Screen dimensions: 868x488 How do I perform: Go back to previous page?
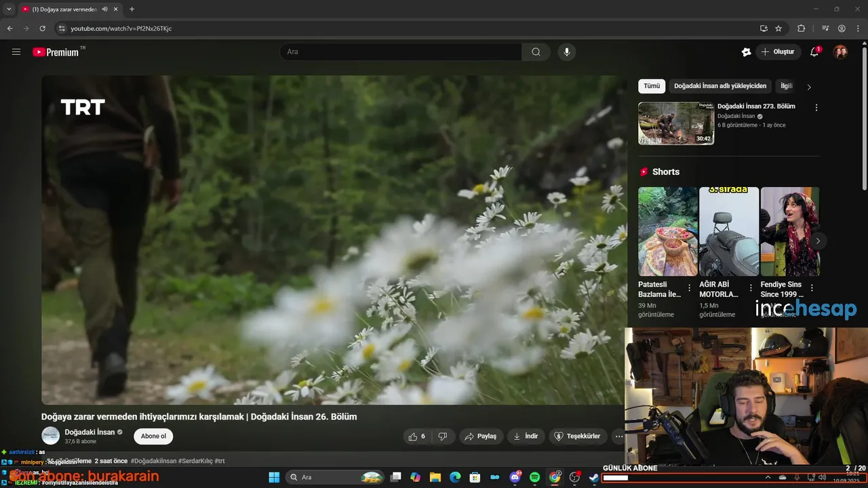(x=10, y=28)
